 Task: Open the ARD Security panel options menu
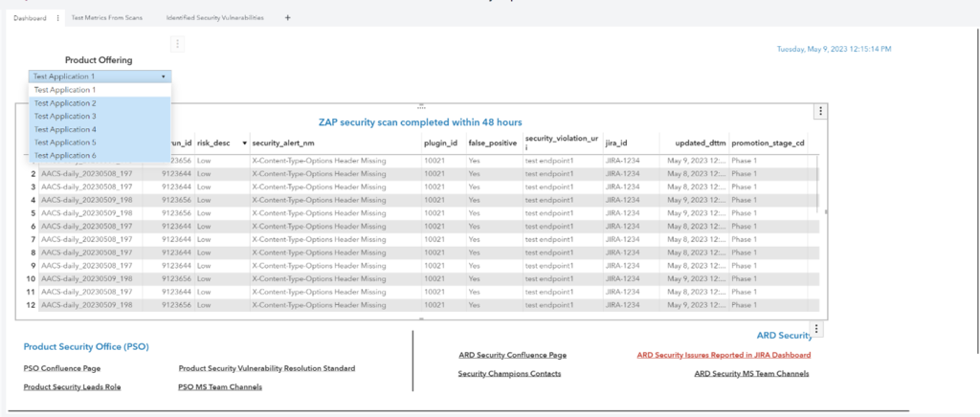[x=815, y=329]
